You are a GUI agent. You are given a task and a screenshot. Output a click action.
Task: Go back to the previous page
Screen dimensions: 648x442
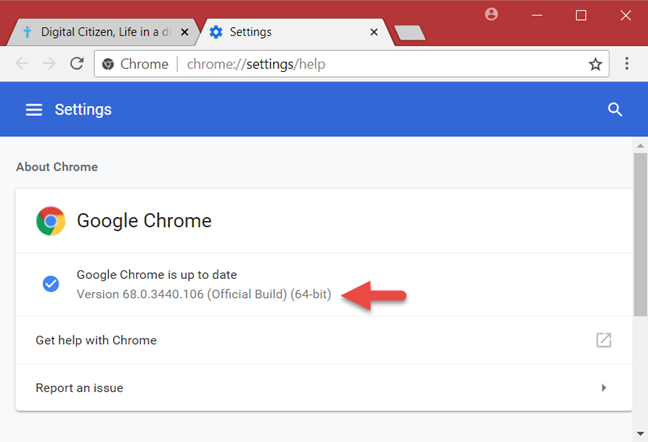22,64
